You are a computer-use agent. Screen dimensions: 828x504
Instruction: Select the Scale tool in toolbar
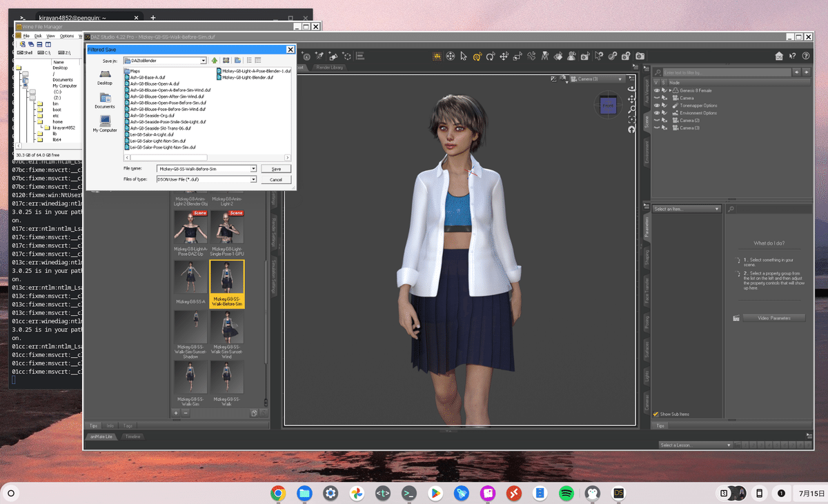(517, 56)
